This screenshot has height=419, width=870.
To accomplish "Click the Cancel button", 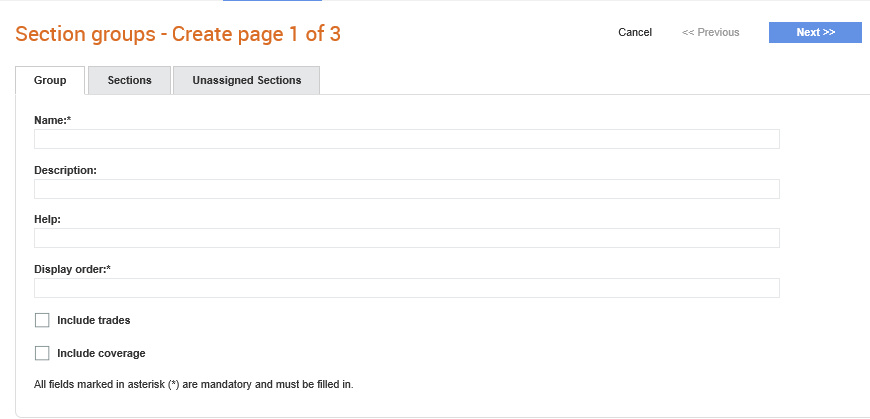I will tap(635, 32).
